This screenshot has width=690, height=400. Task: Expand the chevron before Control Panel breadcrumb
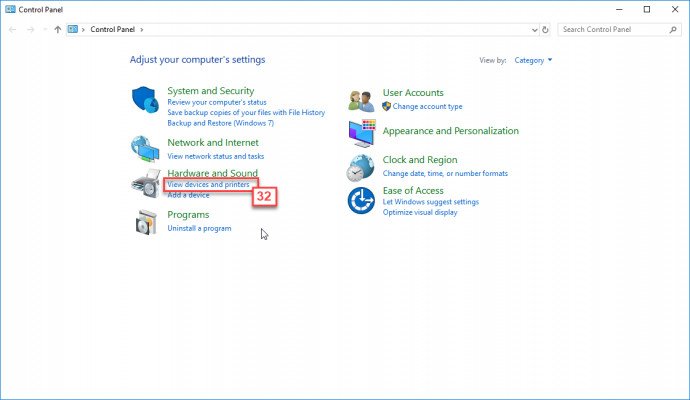(x=83, y=29)
